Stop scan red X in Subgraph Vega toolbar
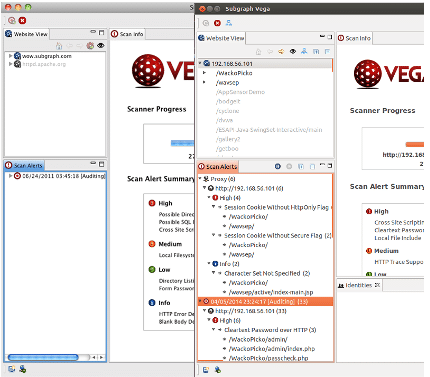Viewport: 430px width, 377px height. [217, 23]
